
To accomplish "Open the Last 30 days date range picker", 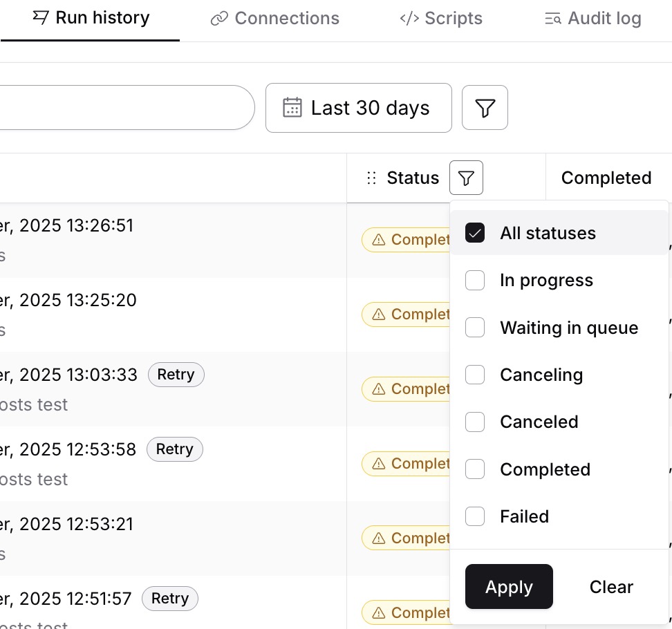I will click(359, 108).
